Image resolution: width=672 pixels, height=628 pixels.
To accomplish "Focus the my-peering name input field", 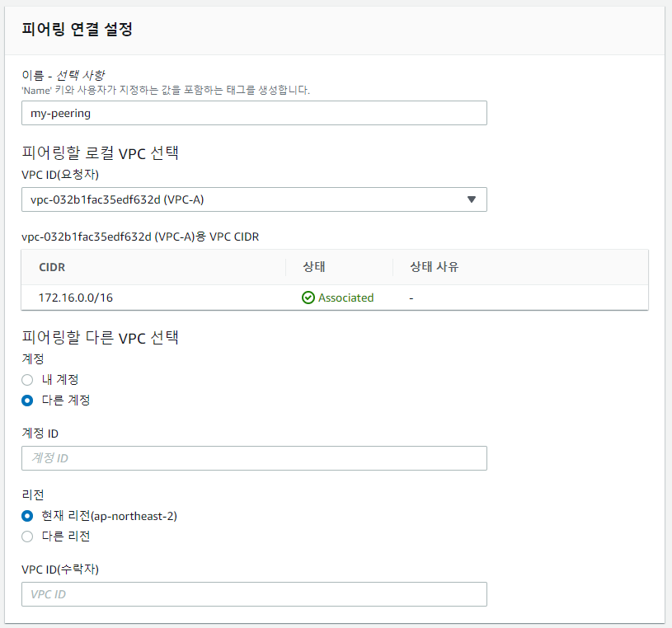I will click(254, 113).
